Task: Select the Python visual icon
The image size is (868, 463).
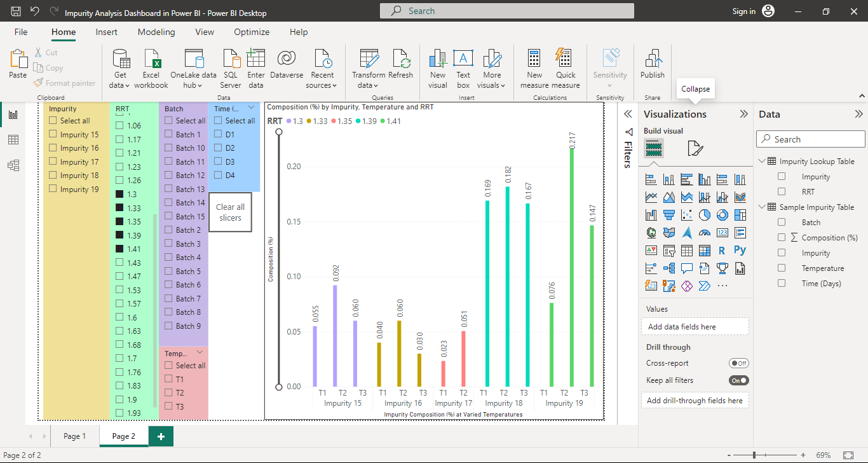Action: tap(740, 250)
